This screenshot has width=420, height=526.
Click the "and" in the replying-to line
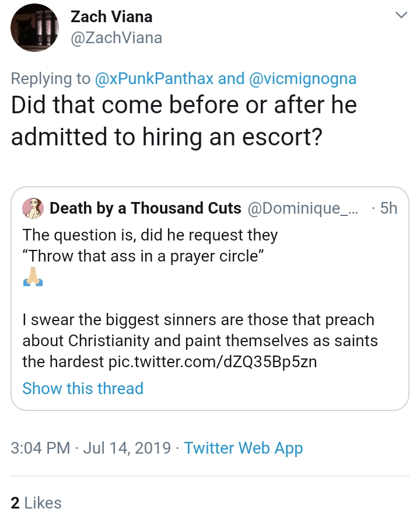(x=231, y=78)
